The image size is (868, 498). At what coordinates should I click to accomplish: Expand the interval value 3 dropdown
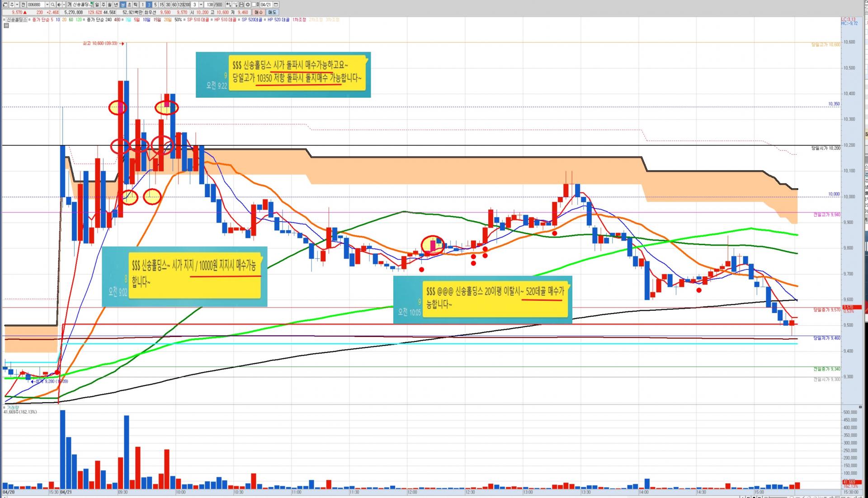[201, 5]
